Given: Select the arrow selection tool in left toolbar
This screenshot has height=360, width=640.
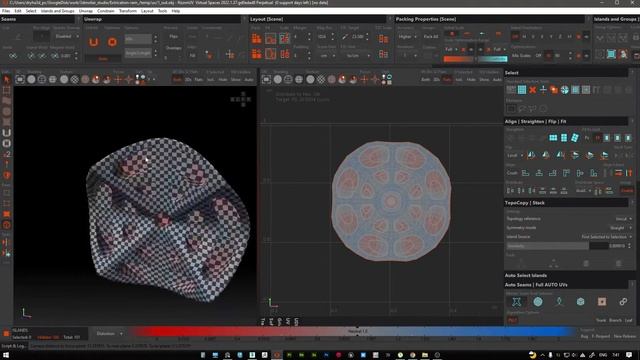Looking at the screenshot, I should tap(7, 79).
